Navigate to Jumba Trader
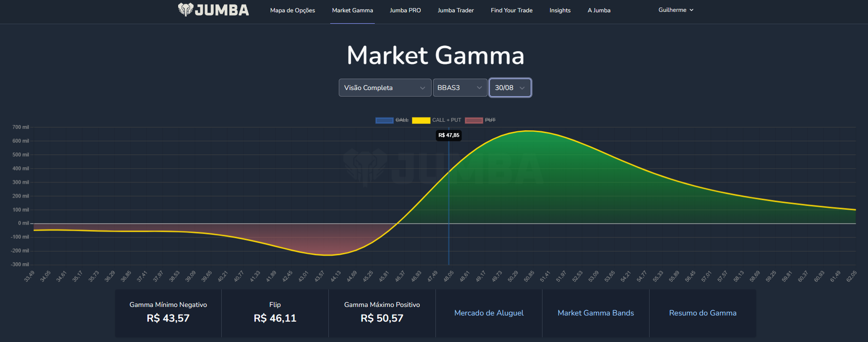Viewport: 868px width, 342px height. click(x=455, y=10)
